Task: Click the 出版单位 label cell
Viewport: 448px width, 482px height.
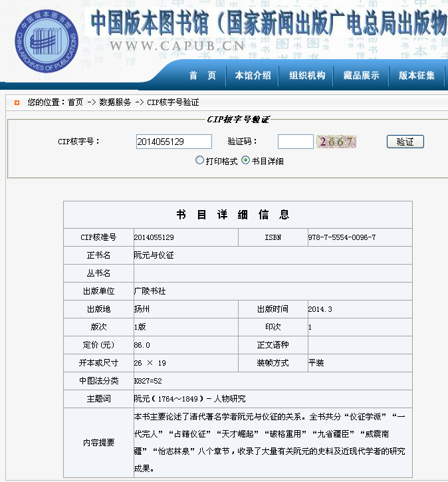Action: coord(98,291)
